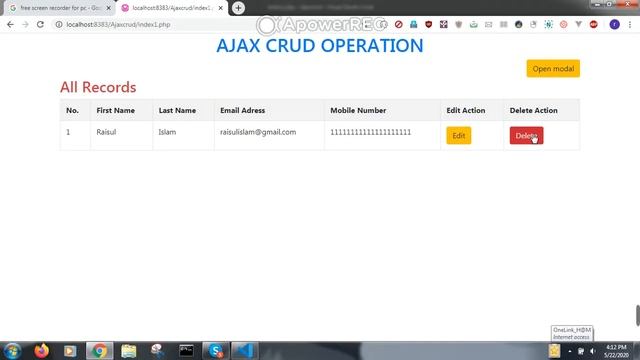This screenshot has height=360, width=640.
Task: Close the free screen recorder tab
Action: [109, 8]
